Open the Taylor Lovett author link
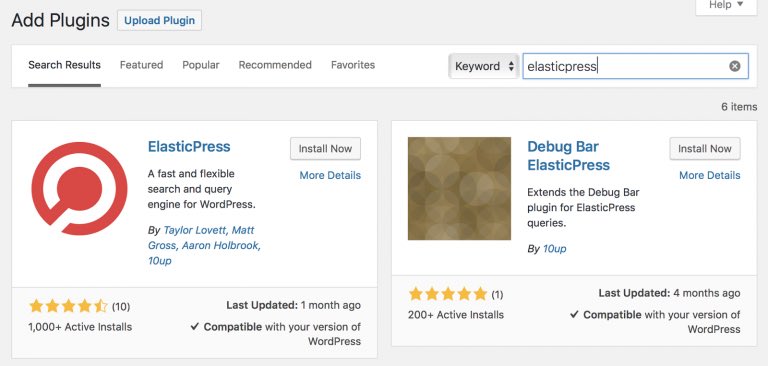 coord(194,230)
